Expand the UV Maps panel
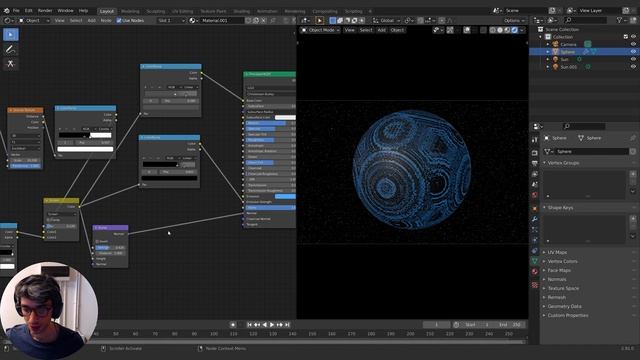 (x=557, y=252)
